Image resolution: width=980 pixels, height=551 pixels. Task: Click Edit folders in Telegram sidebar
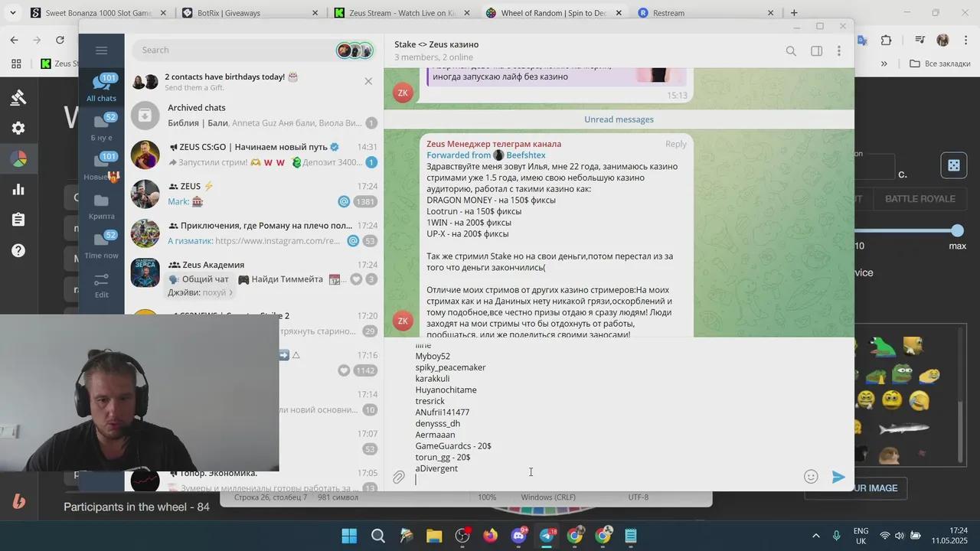click(x=101, y=285)
